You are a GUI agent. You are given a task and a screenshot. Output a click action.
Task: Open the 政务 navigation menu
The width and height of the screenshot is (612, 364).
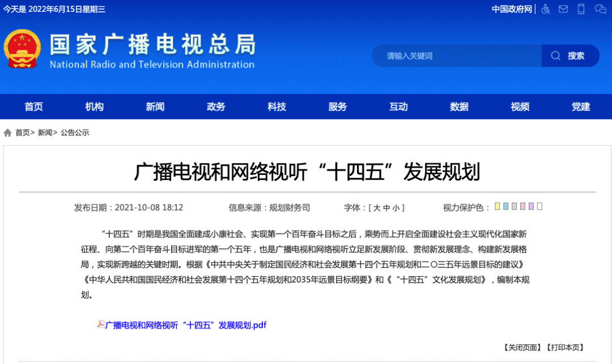click(x=215, y=106)
